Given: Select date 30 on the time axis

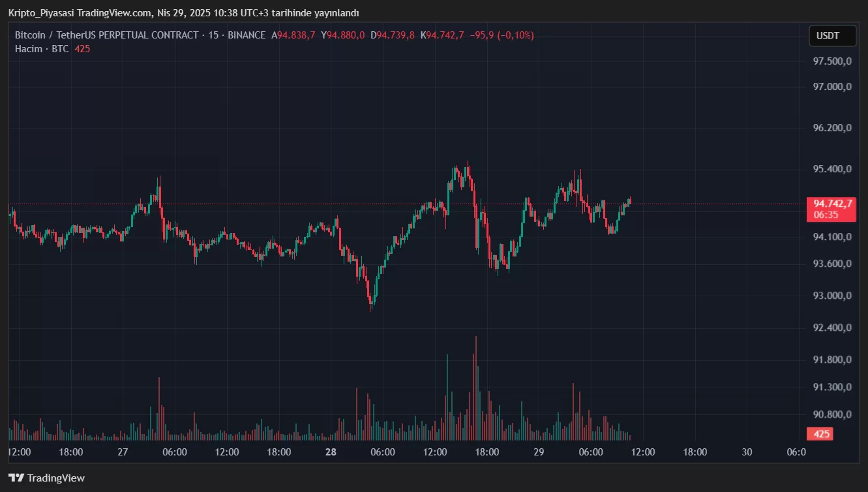Looking at the screenshot, I should (x=747, y=452).
